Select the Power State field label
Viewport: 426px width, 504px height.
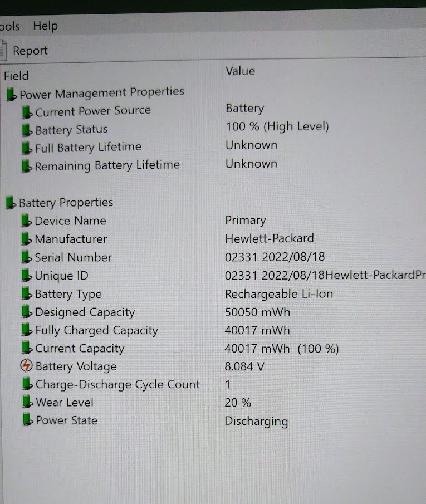tap(67, 420)
